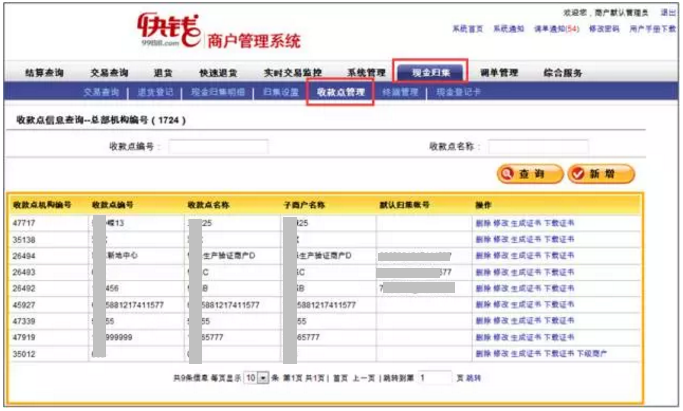Go to 系统首页 link
The width and height of the screenshot is (683, 411).
[468, 29]
